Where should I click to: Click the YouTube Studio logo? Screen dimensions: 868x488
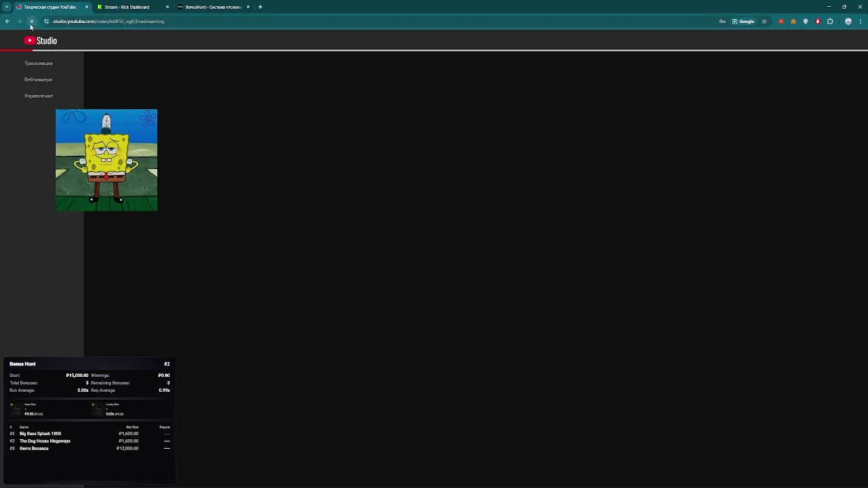pyautogui.click(x=41, y=41)
